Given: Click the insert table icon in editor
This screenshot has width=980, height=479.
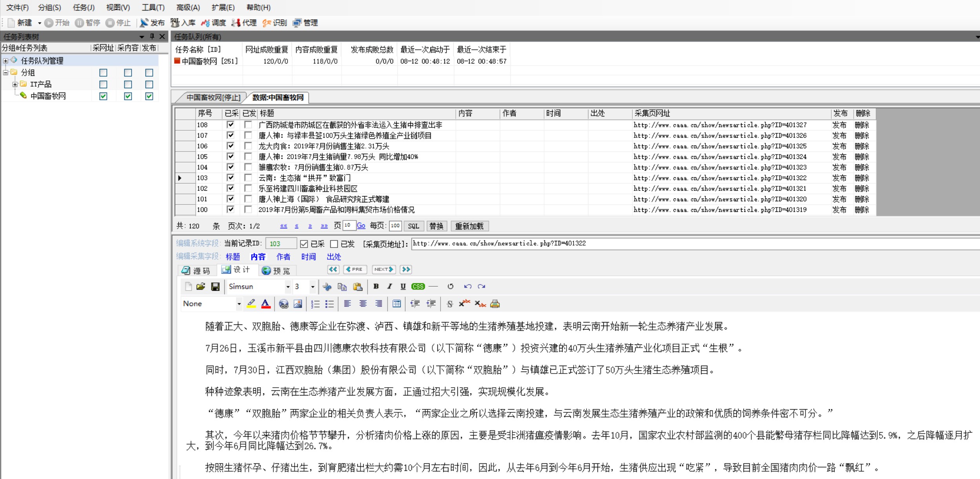Looking at the screenshot, I should point(396,304).
